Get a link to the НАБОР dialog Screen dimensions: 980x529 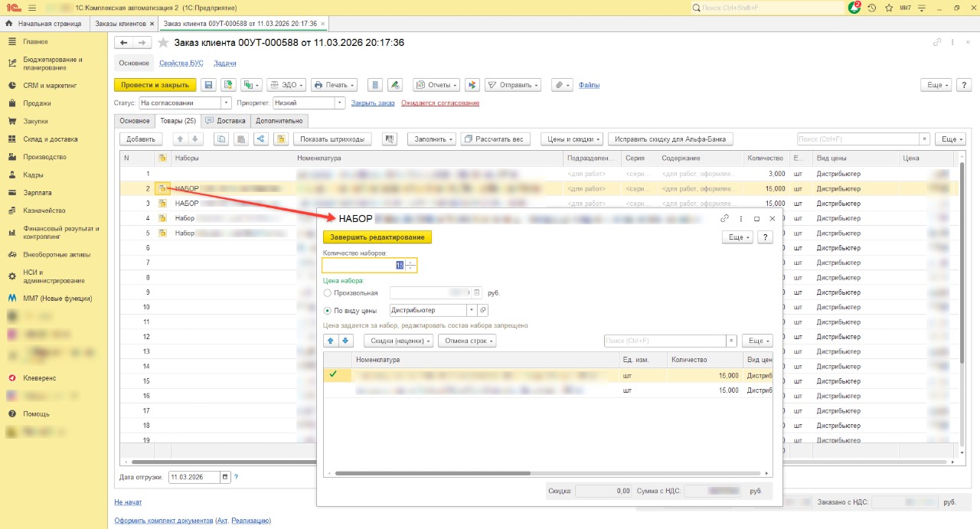pyautogui.click(x=724, y=219)
